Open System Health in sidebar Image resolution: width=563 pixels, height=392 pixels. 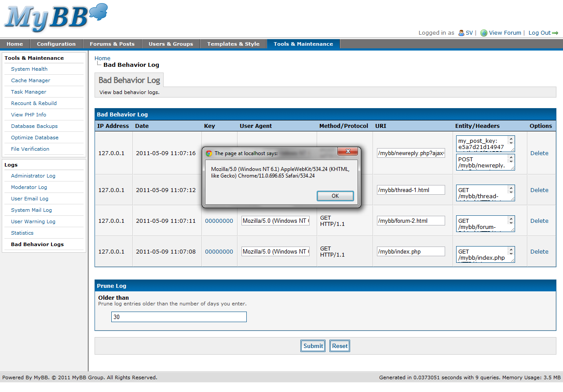tap(29, 69)
